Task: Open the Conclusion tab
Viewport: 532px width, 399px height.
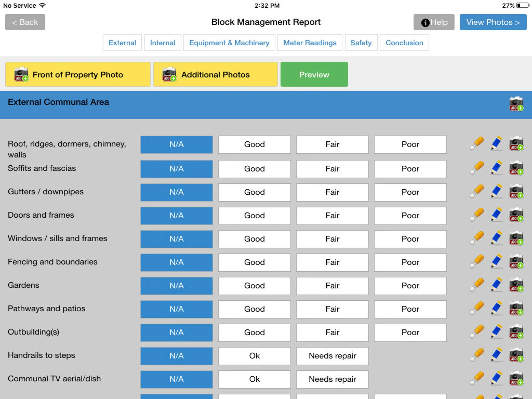Action: click(404, 42)
